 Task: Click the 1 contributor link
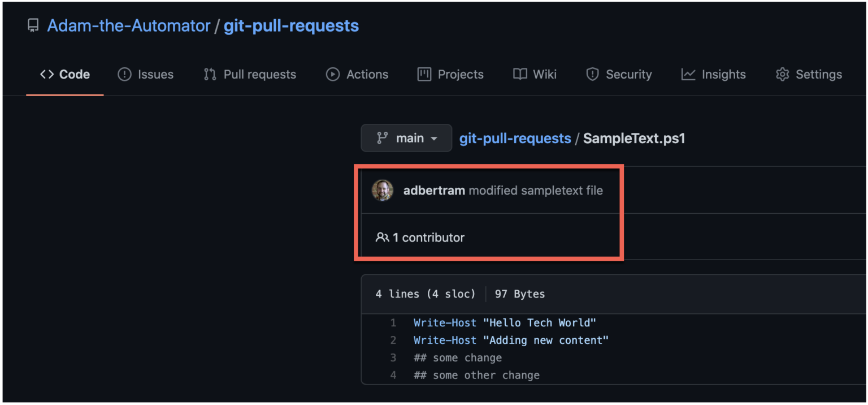(429, 237)
